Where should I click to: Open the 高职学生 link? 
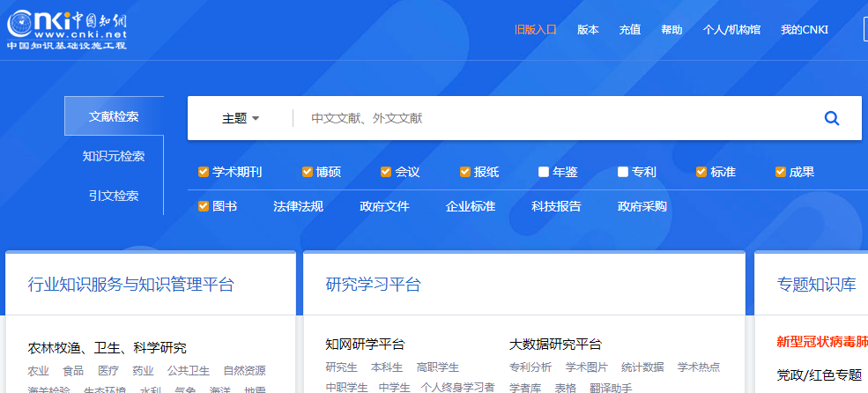point(438,367)
